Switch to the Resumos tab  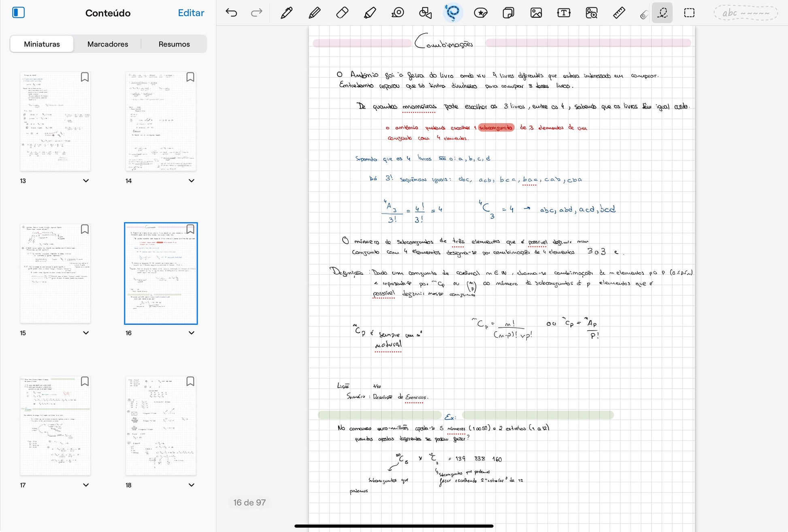174,44
